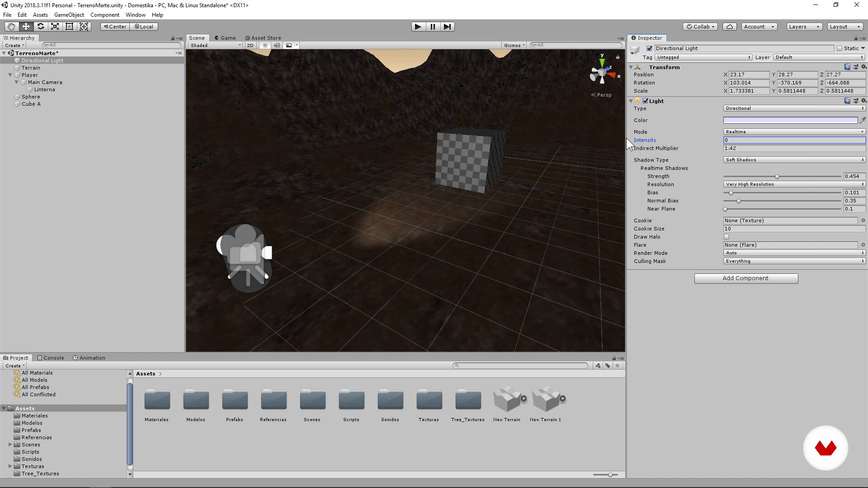The width and height of the screenshot is (868, 488).
Task: Switch to the Console tab
Action: pos(51,358)
